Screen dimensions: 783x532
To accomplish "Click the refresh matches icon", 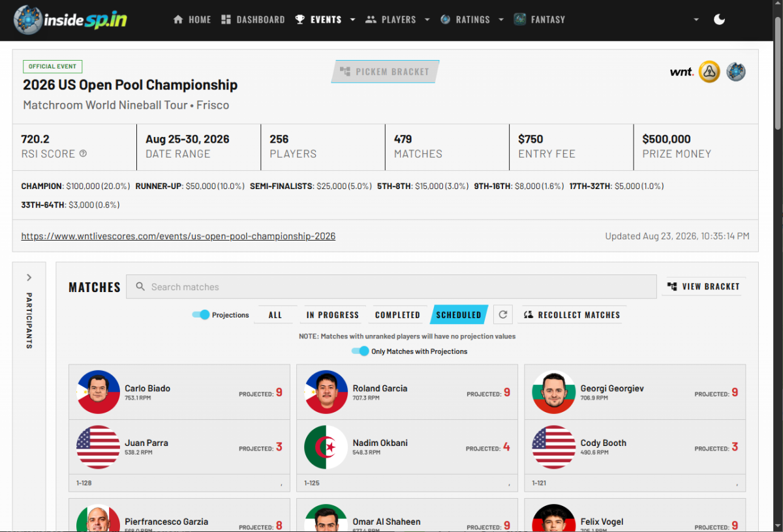I will pos(503,315).
